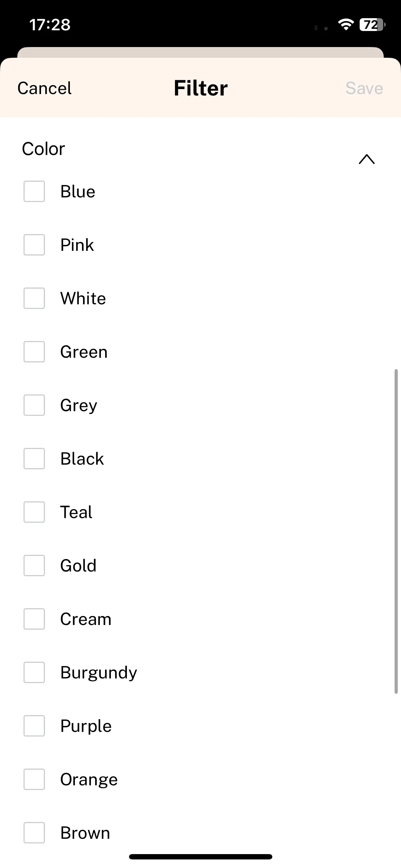
Task: Collapse the Color section chevron
Action: [x=367, y=159]
